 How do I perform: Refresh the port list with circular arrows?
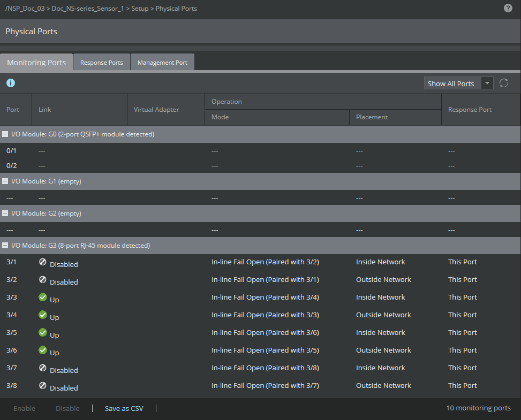coord(504,83)
